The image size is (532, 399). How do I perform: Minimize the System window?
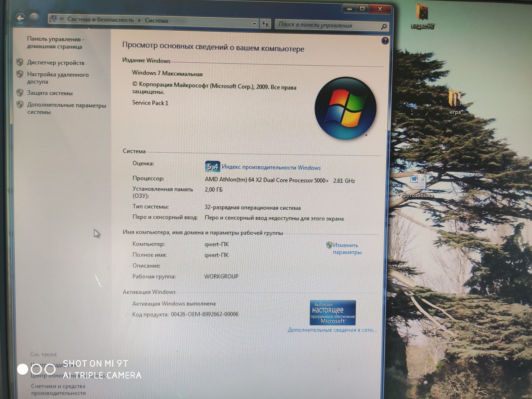tap(350, 9)
